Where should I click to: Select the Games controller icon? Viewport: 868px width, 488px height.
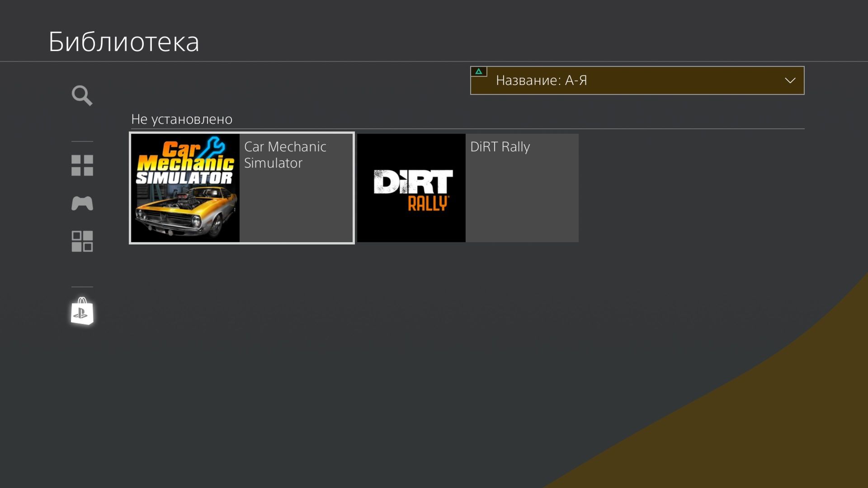(82, 203)
